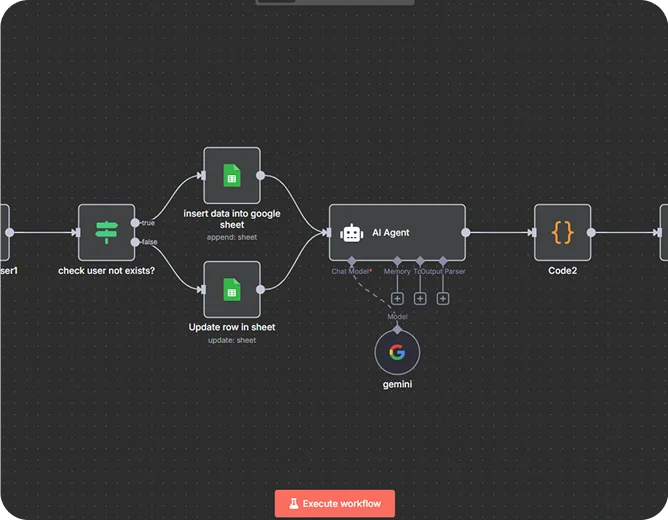
Task: Select the partially visible node at left edge
Action: 3,232
